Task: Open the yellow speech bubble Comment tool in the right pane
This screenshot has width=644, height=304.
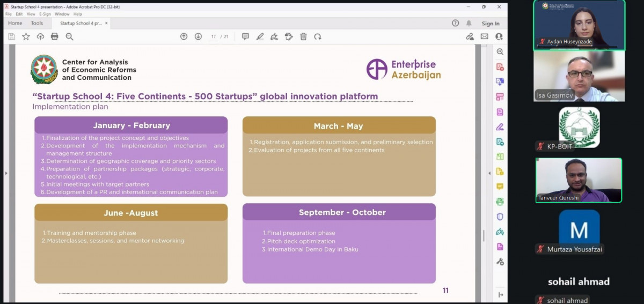Action: click(x=500, y=187)
